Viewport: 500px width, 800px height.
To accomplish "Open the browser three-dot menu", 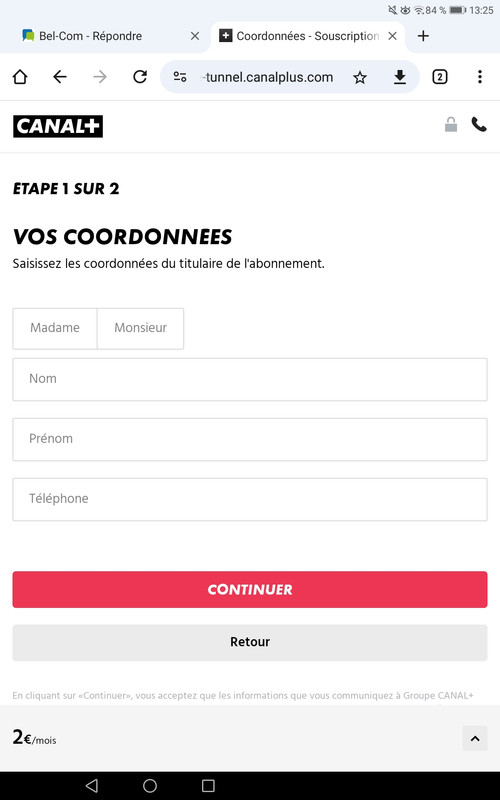I will click(480, 77).
